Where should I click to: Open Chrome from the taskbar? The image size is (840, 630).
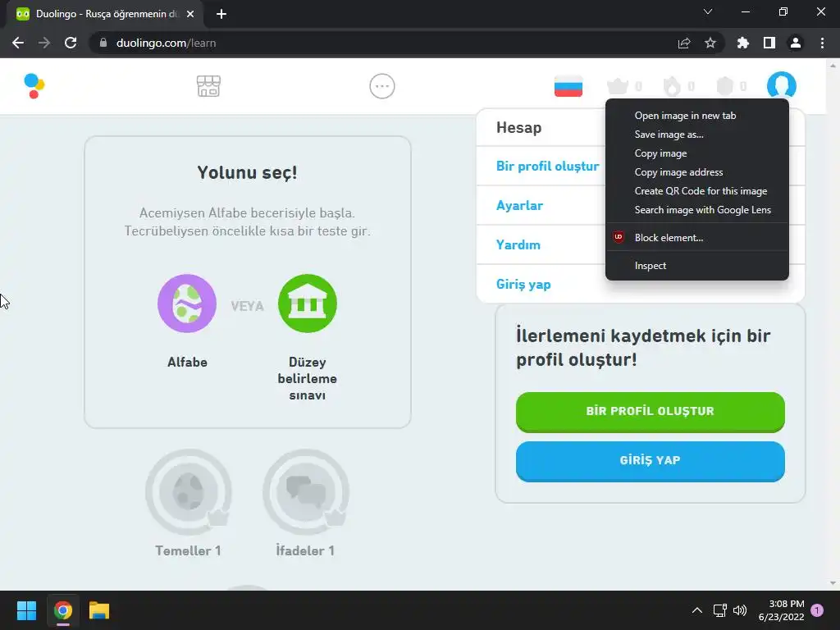pyautogui.click(x=62, y=610)
